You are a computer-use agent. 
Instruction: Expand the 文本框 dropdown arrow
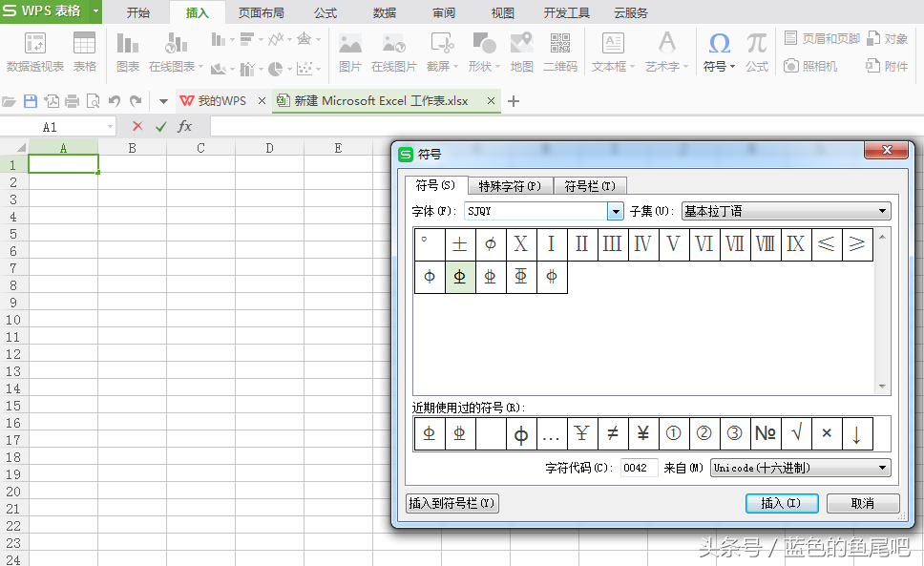632,67
